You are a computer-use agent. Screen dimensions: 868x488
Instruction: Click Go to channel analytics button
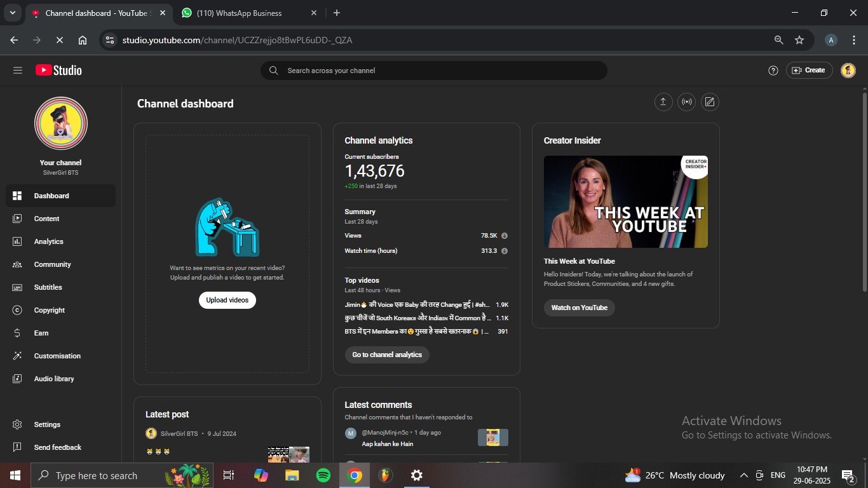(x=387, y=355)
